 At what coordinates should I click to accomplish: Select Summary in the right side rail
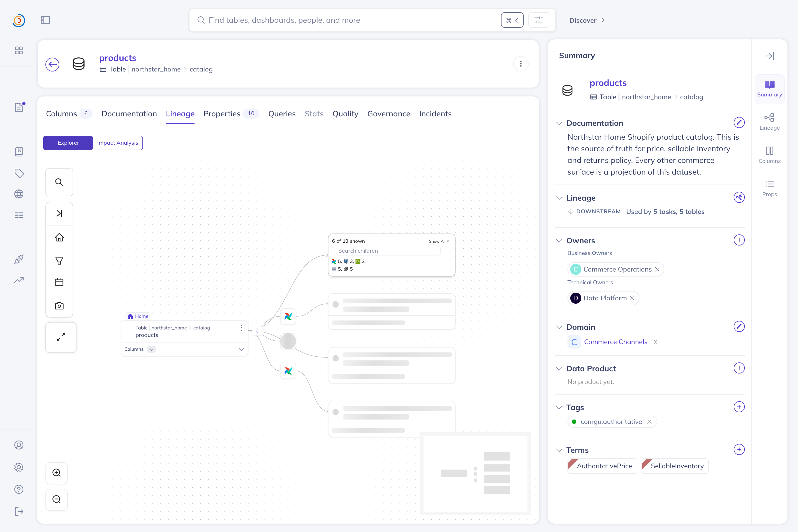pos(769,89)
